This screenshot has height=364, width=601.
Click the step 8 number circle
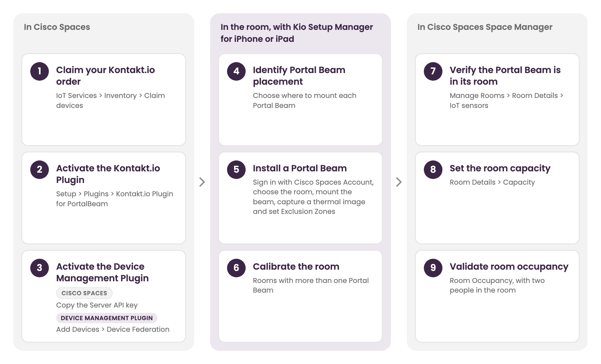tap(433, 170)
